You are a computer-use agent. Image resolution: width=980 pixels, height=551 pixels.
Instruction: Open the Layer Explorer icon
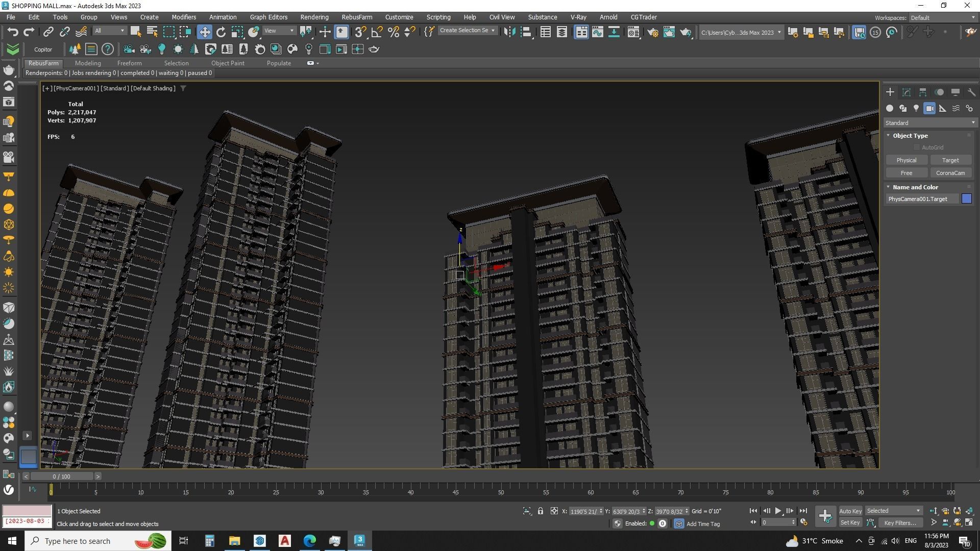[562, 32]
